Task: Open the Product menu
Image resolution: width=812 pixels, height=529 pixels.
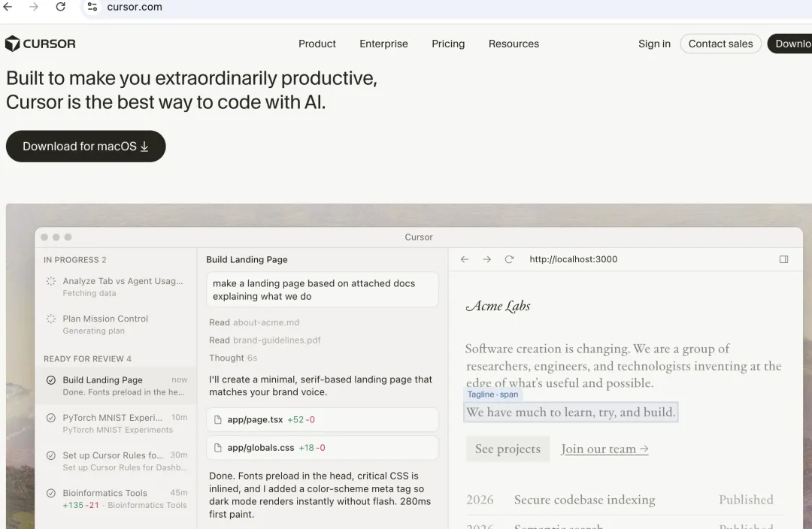Action: (317, 44)
